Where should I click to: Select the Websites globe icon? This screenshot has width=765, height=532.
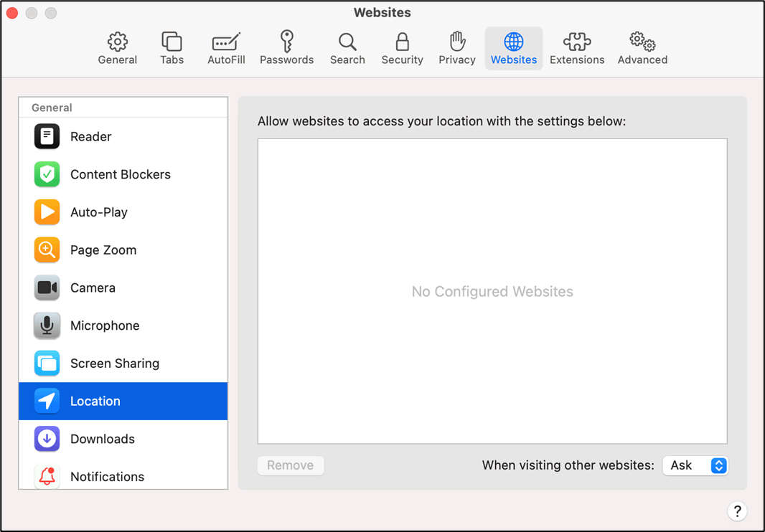point(514,42)
